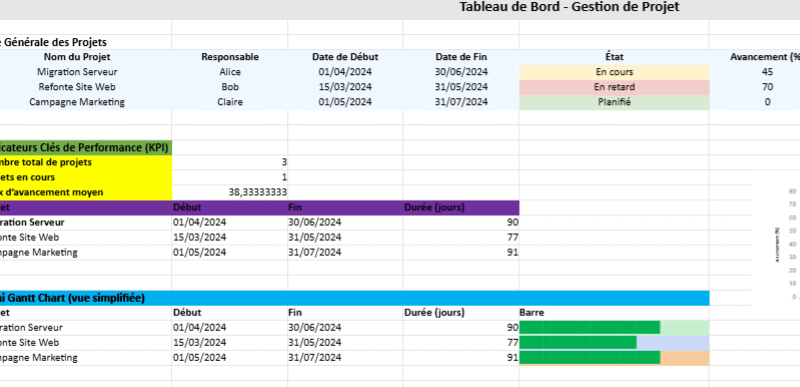
Task: Select the 'En cours' status cell
Action: point(614,72)
